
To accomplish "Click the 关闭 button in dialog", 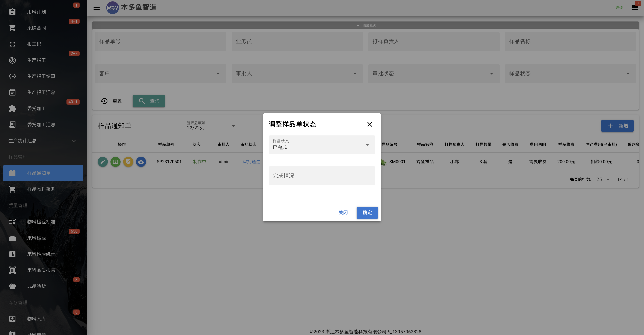I will point(343,212).
